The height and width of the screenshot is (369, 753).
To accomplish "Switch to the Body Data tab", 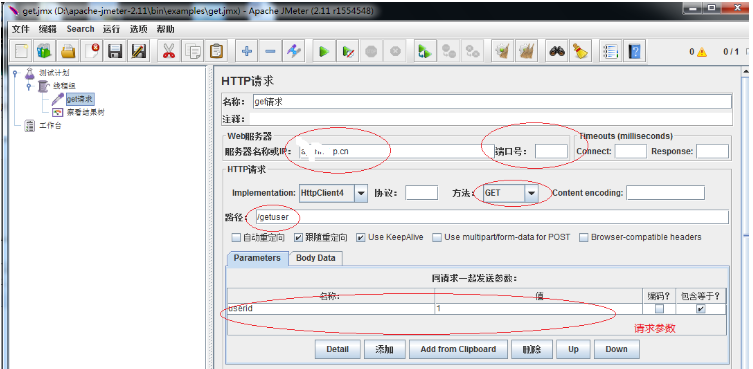I will [x=316, y=258].
